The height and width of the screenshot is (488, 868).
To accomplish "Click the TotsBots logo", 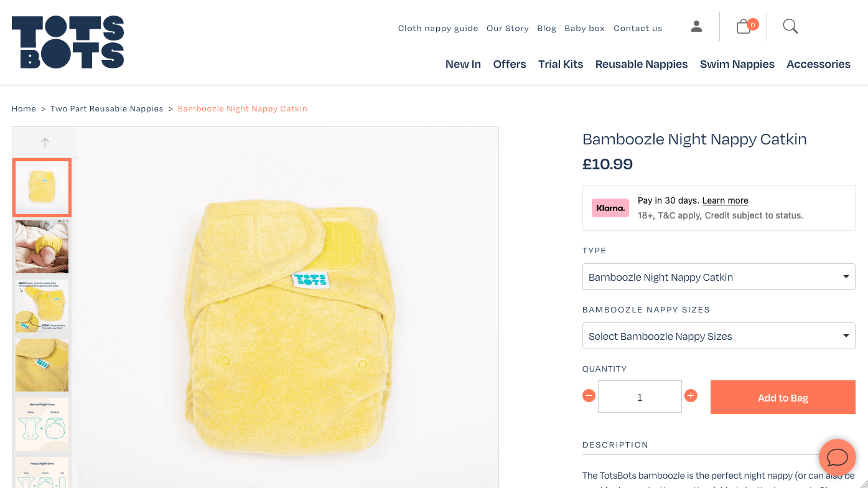I will point(68,42).
